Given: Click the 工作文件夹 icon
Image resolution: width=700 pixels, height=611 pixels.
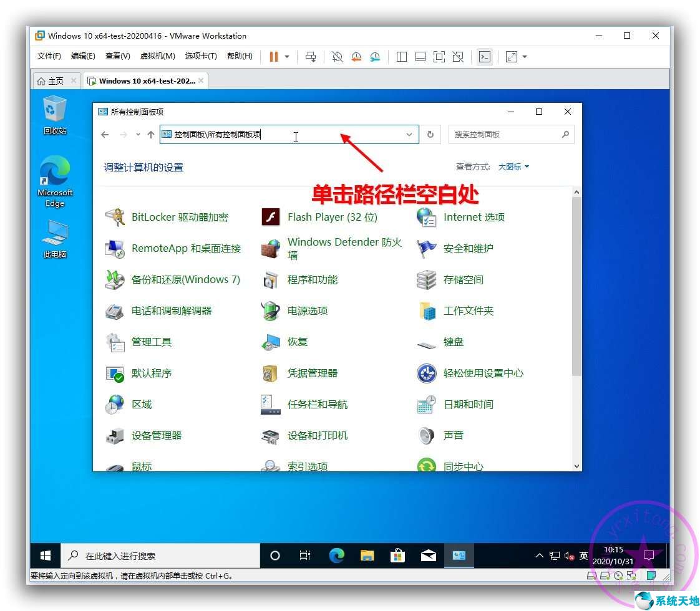Looking at the screenshot, I should pyautogui.click(x=426, y=311).
